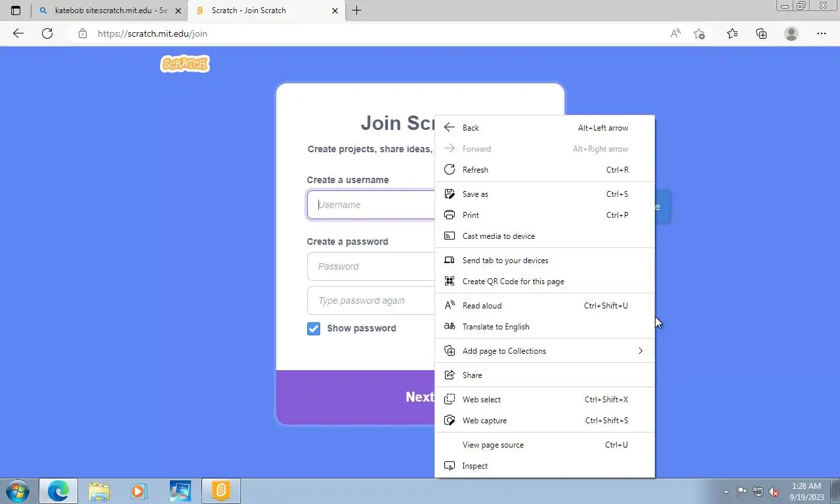This screenshot has height=504, width=840.
Task: Add this page to favorites star icon
Action: click(x=700, y=33)
